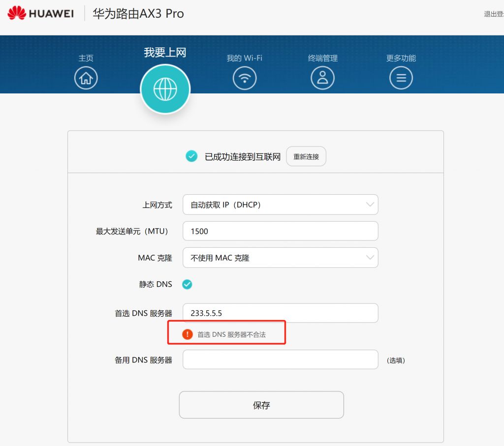Click the 最大发送单元 (MTU) label

[132, 231]
